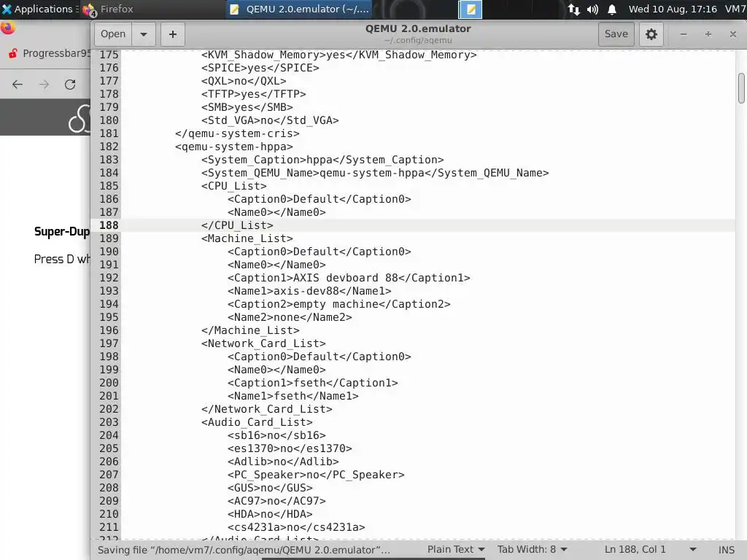This screenshot has height=560, width=747.
Task: Click the Firefox logo icon behind editor
Action: click(7, 28)
